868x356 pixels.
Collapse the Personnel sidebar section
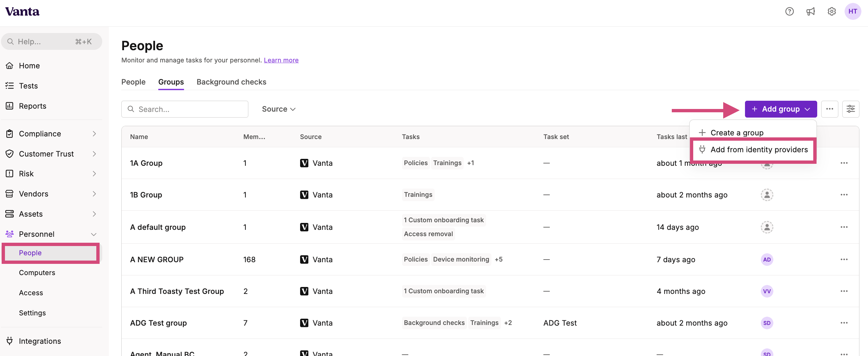pos(51,234)
